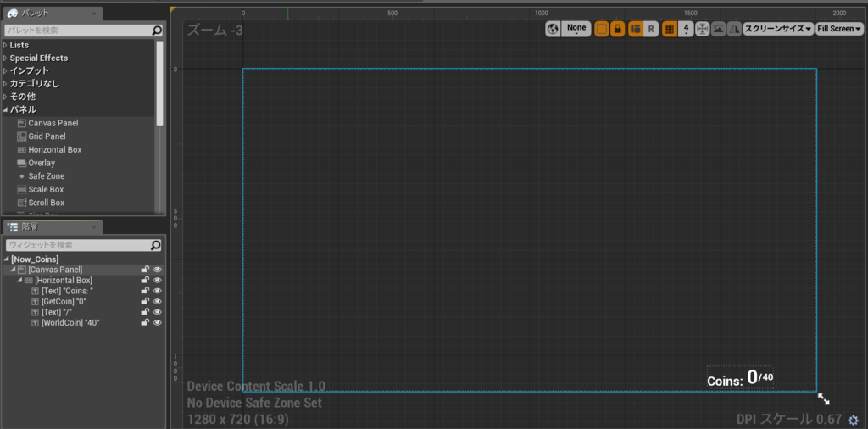
Task: Select Overlay in palette
Action: (42, 163)
